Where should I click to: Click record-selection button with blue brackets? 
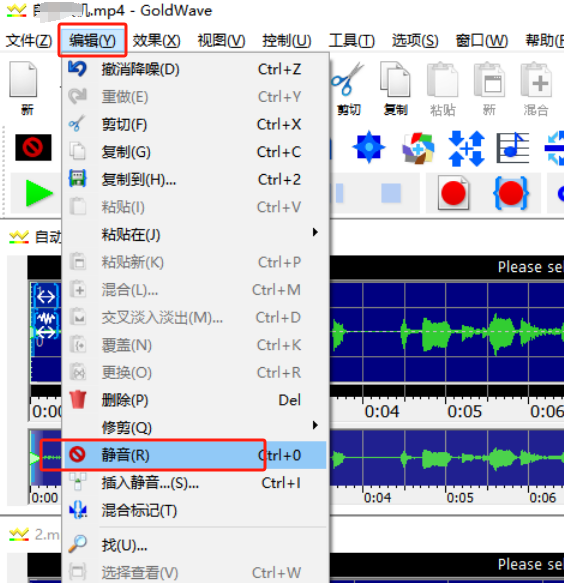coord(511,193)
